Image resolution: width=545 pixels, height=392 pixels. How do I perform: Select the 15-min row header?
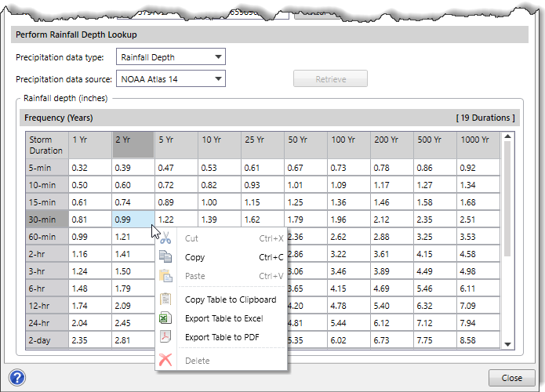coord(47,202)
